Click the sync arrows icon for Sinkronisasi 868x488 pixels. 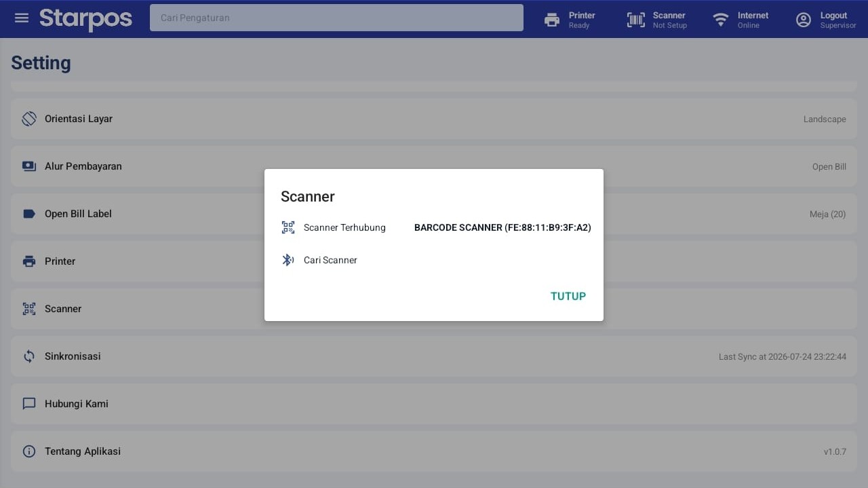point(29,356)
